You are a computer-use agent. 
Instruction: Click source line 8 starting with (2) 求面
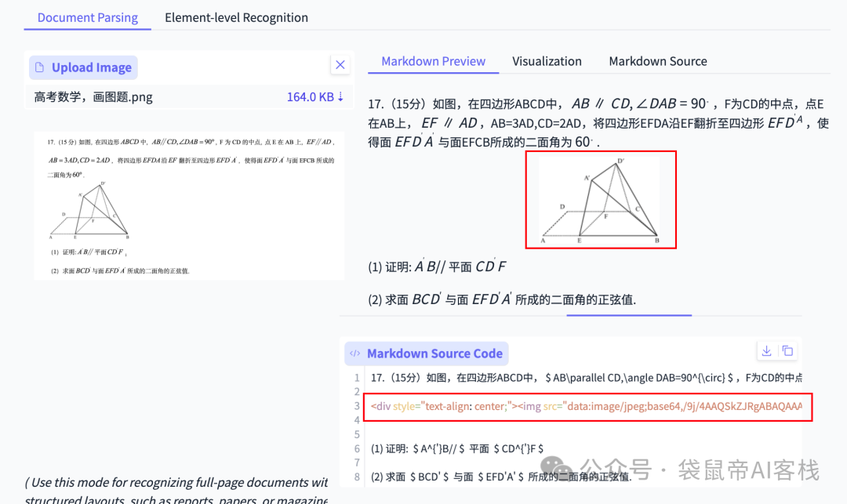[500, 477]
